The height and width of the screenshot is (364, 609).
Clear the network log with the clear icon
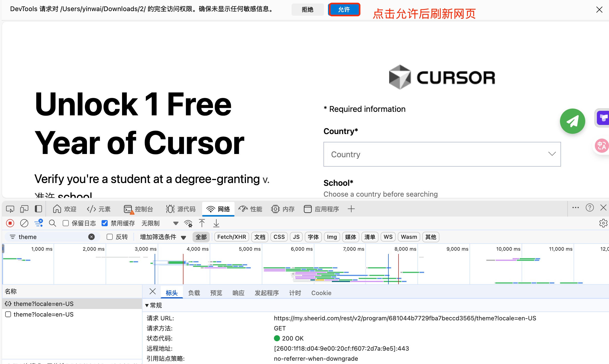tap(24, 223)
